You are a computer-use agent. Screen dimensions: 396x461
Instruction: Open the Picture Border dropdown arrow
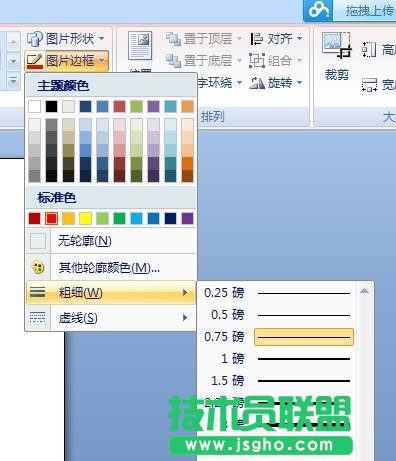[102, 61]
